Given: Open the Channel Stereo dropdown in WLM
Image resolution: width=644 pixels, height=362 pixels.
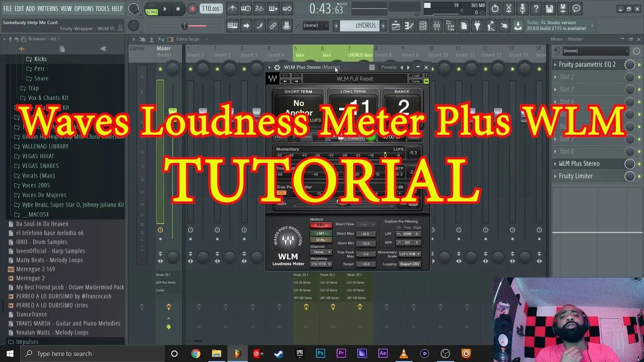Looking at the screenshot, I should coord(320,252).
